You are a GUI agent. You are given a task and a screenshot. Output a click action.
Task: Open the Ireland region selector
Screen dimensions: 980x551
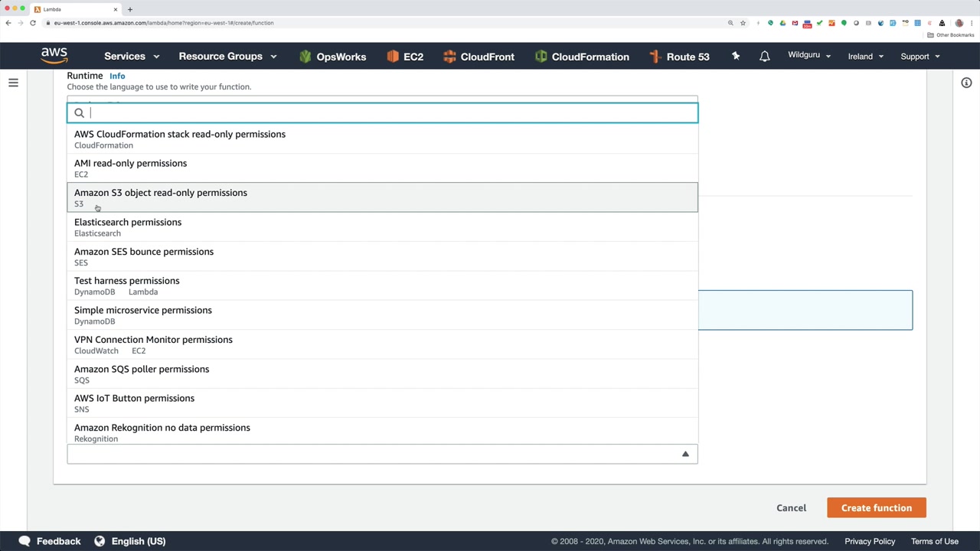[866, 57]
